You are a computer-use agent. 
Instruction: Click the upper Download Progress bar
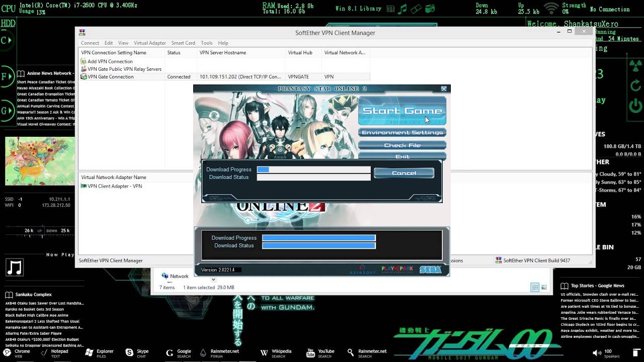(x=313, y=169)
